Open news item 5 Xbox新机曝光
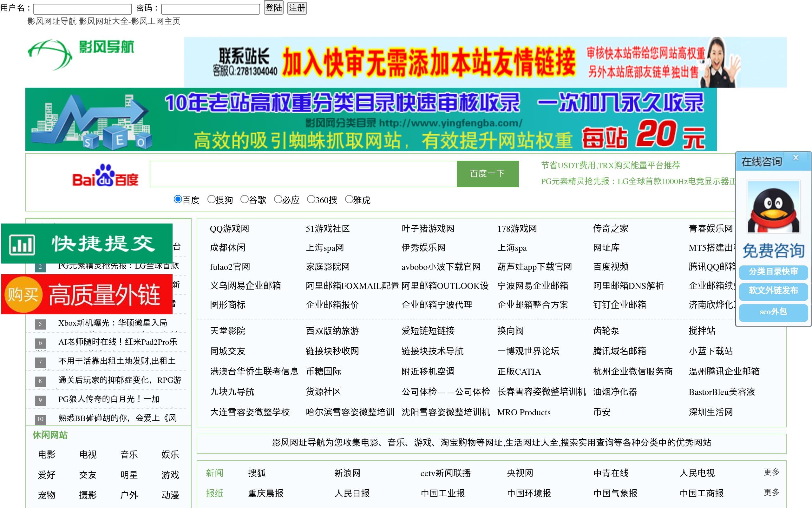Screen dimensions: 812x508 [x=113, y=323]
